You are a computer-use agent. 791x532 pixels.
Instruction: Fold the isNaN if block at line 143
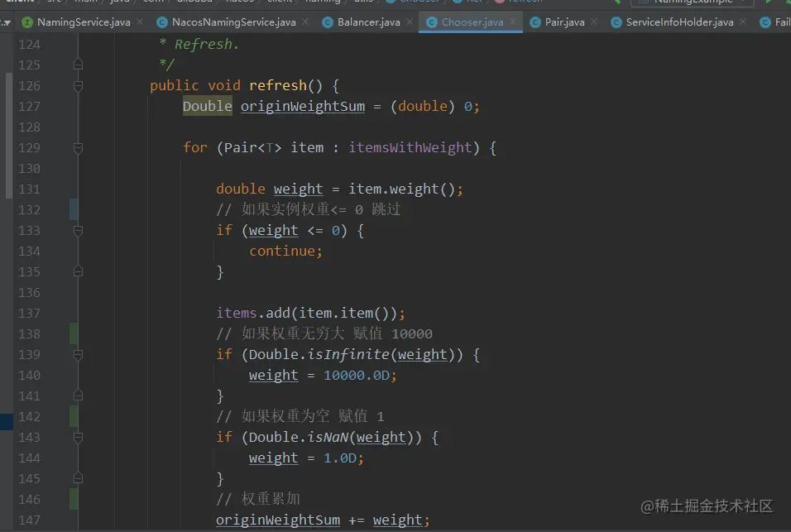tap(78, 437)
